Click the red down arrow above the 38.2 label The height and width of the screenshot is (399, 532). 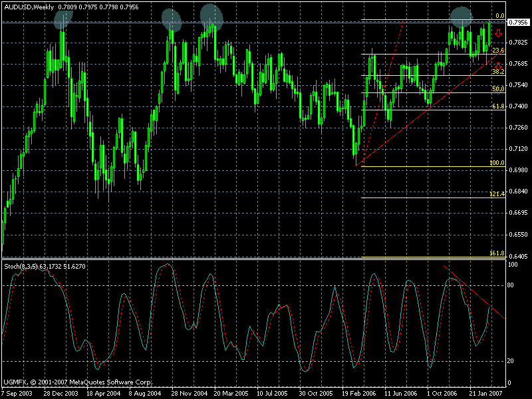[x=498, y=64]
